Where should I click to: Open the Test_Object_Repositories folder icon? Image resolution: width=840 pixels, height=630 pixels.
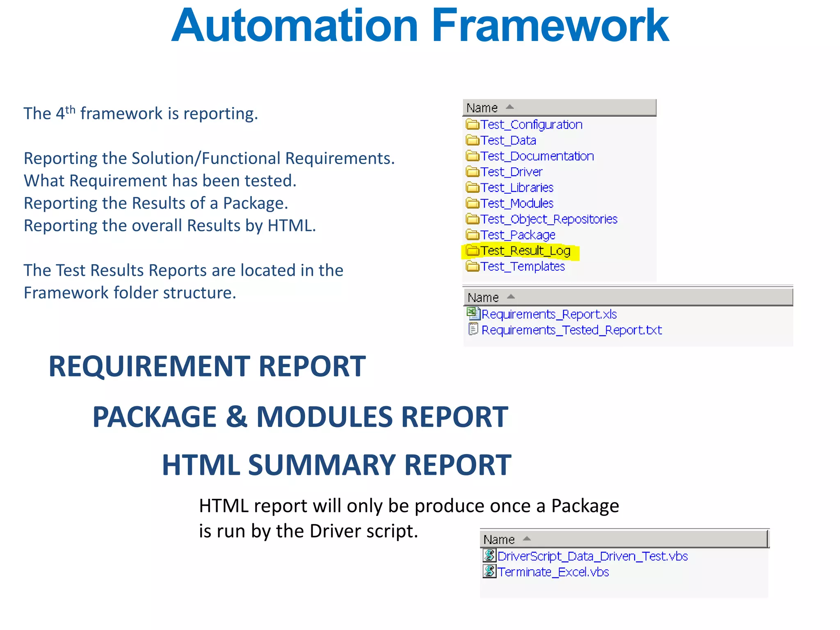[x=472, y=219]
